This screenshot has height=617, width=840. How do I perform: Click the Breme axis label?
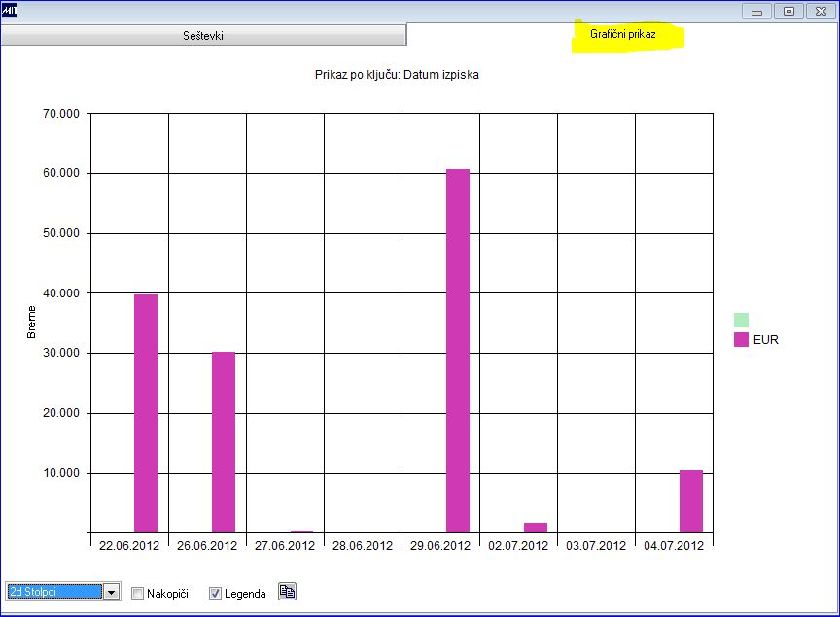32,322
